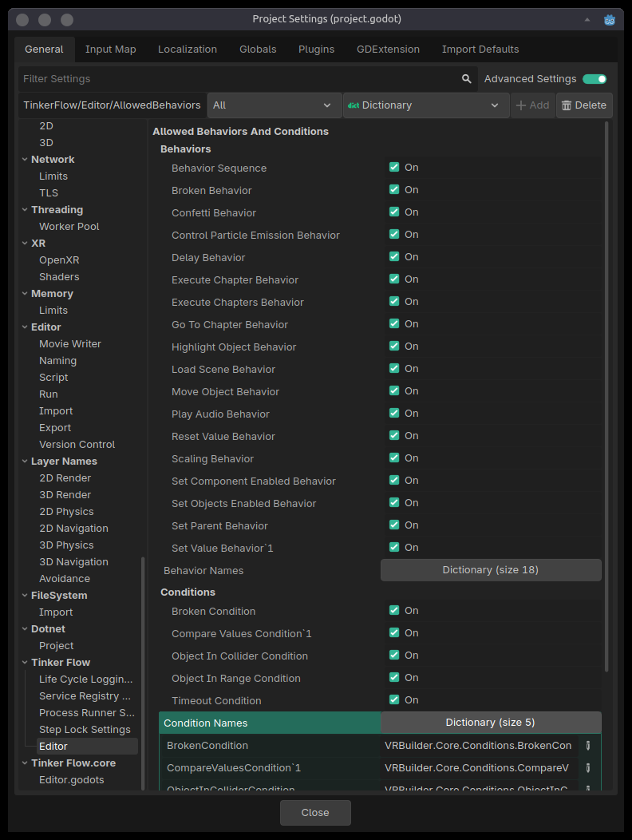The width and height of the screenshot is (632, 840).
Task: Click the plus icon on Add button
Action: pyautogui.click(x=520, y=105)
